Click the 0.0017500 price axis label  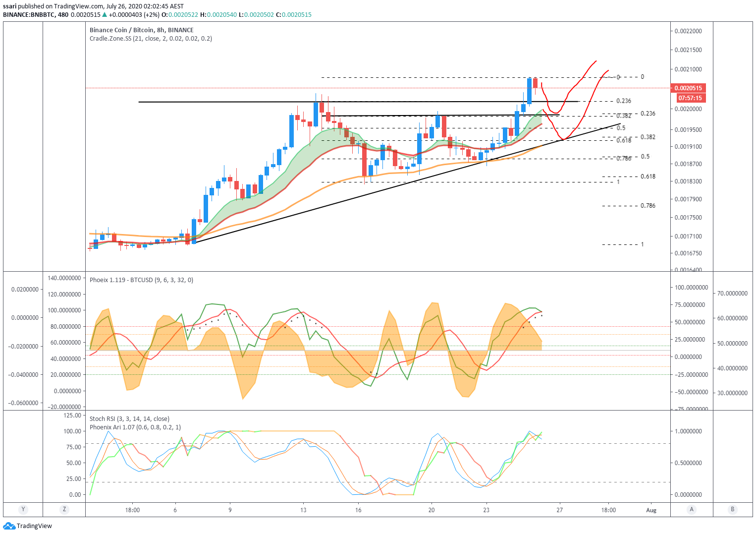click(688, 218)
